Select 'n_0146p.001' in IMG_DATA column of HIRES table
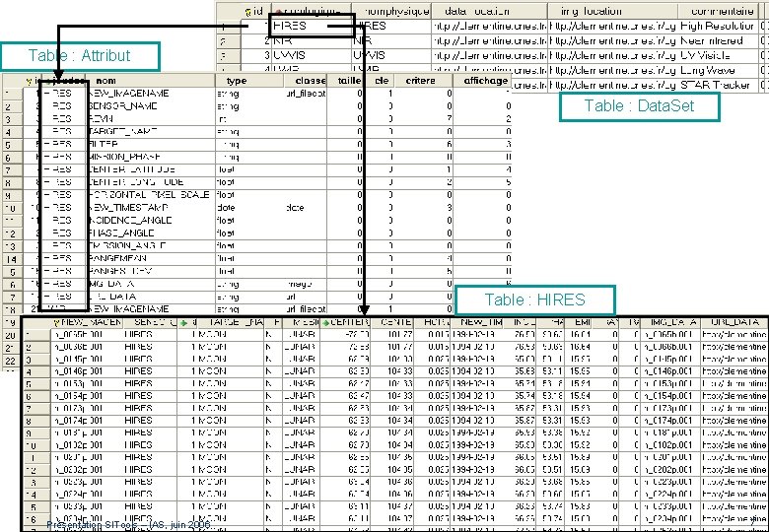Screen dimensions: 769x532 (x=670, y=371)
